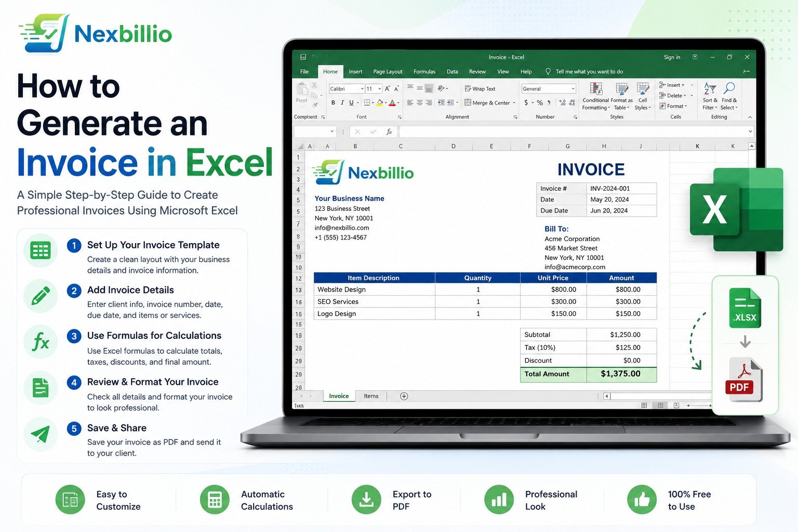Click the Middle Align icon

420,88
